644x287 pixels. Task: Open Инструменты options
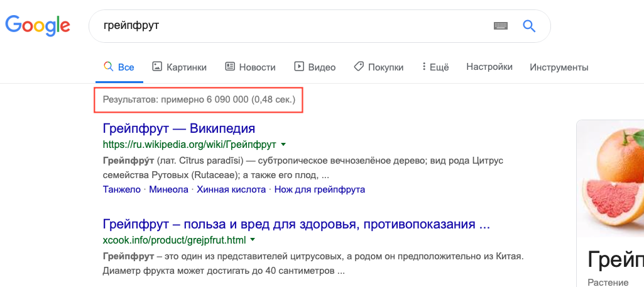pyautogui.click(x=559, y=67)
